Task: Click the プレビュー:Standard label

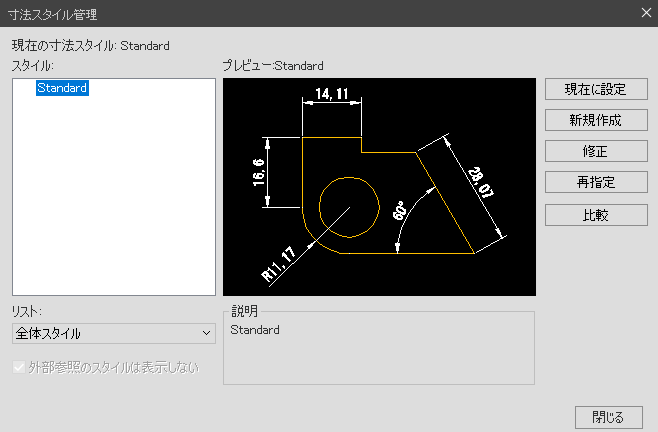Action: tap(273, 66)
